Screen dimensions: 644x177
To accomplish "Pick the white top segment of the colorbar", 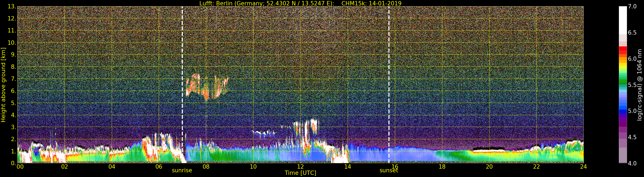I will 623,20.
